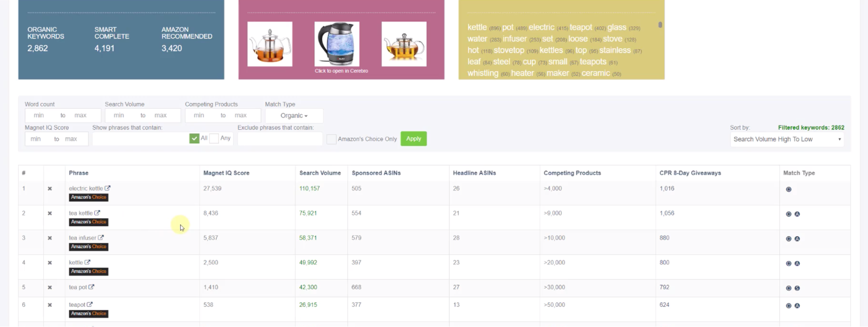The height and width of the screenshot is (327, 868).
Task: Remove the teapot row with X icon
Action: (x=50, y=305)
